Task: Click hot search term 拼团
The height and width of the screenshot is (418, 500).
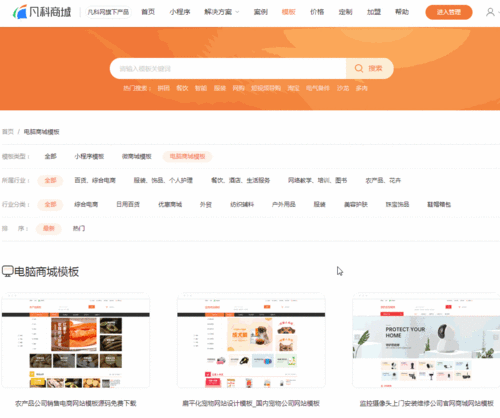Action: point(164,88)
